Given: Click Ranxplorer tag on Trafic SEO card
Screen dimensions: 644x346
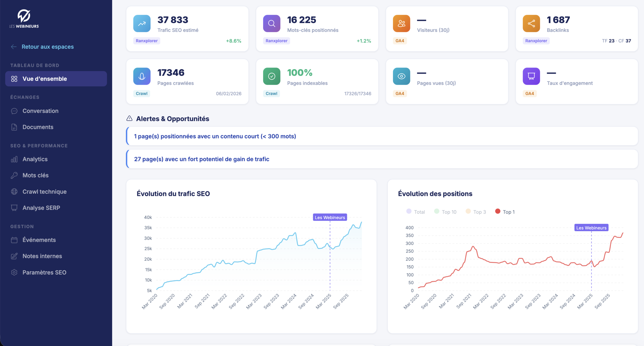Looking at the screenshot, I should (147, 41).
